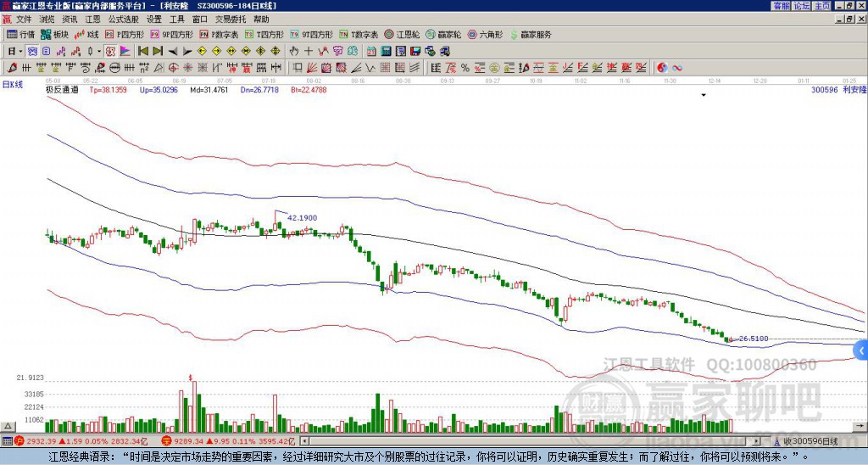868x465 pixels.
Task: Click the right arrow at volume pane end
Action: tap(860, 426)
